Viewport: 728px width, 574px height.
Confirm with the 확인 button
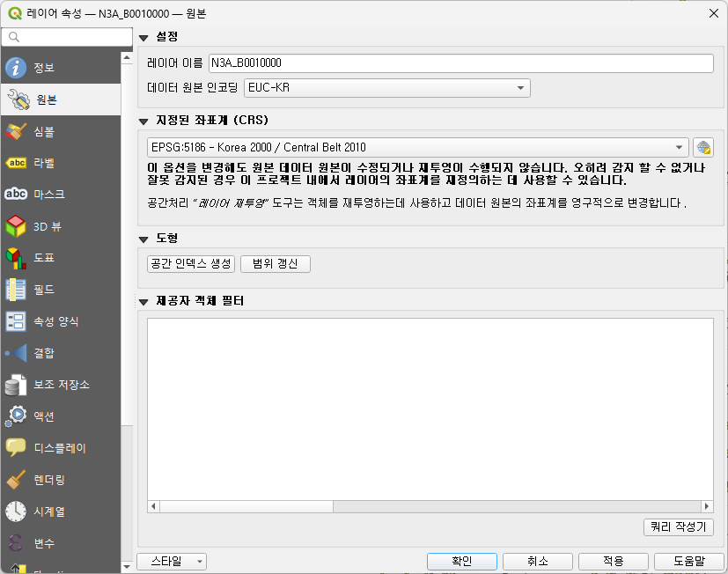[x=462, y=562]
